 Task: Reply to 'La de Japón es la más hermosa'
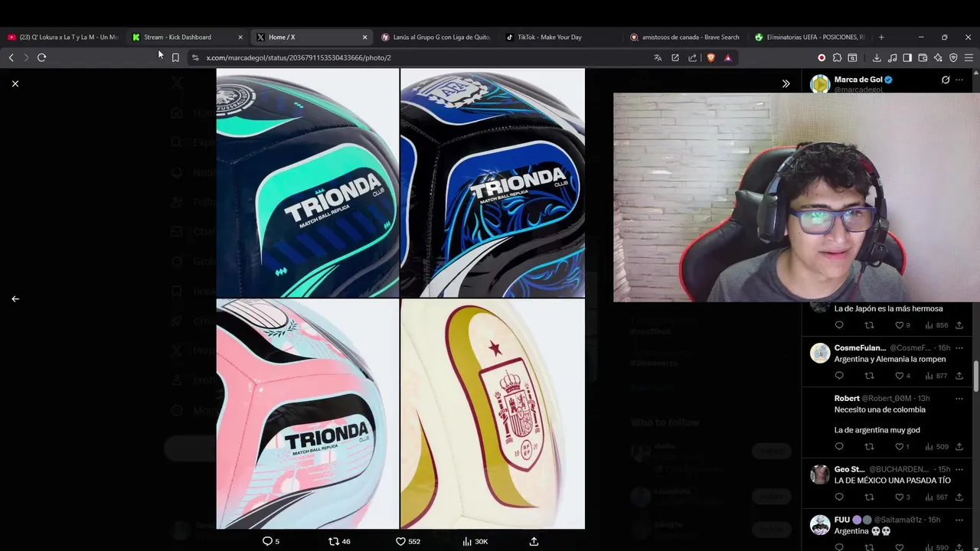point(839,325)
